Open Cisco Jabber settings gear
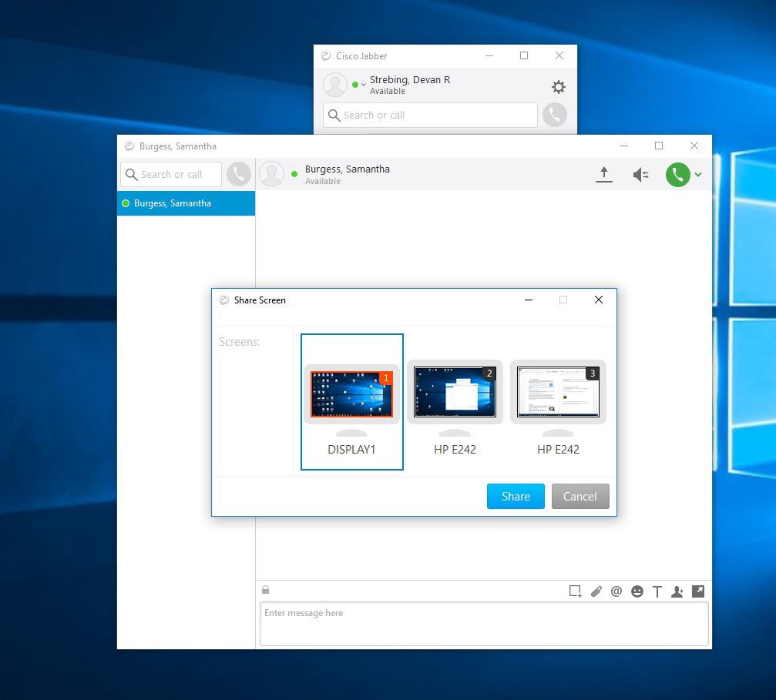This screenshot has width=776, height=700. pos(559,87)
